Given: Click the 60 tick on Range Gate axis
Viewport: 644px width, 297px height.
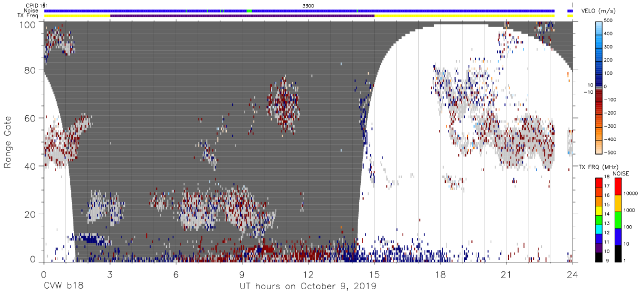Looking at the screenshot, I should (x=29, y=118).
